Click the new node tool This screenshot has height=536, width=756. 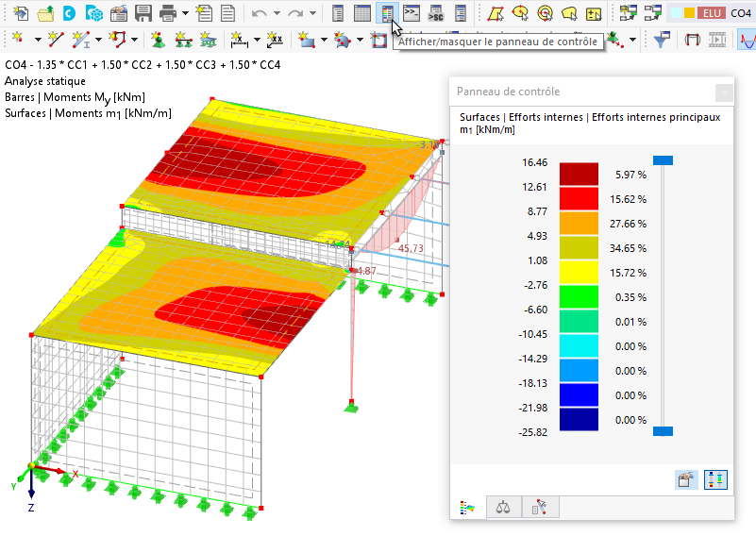pyautogui.click(x=18, y=39)
